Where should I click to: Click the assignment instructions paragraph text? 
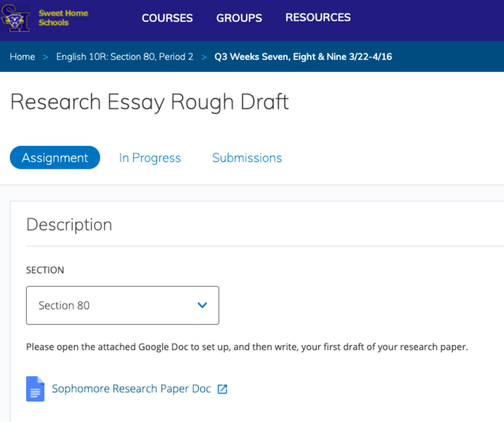247,347
